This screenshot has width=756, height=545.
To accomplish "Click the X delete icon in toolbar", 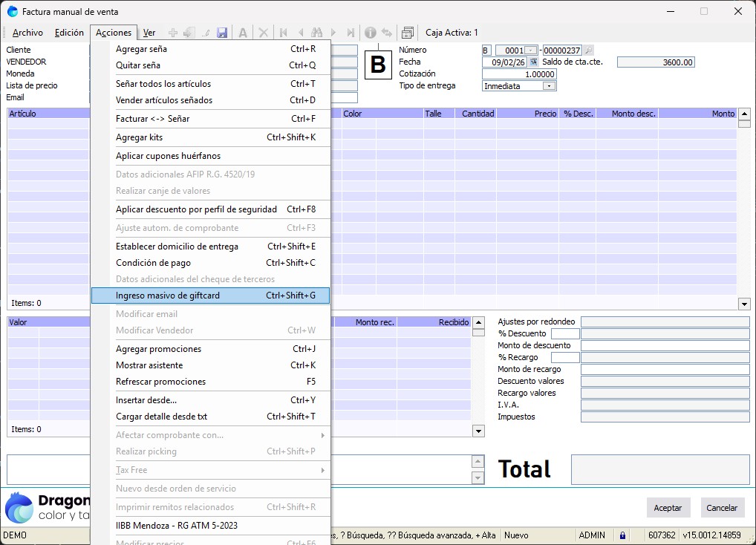I will [x=263, y=33].
